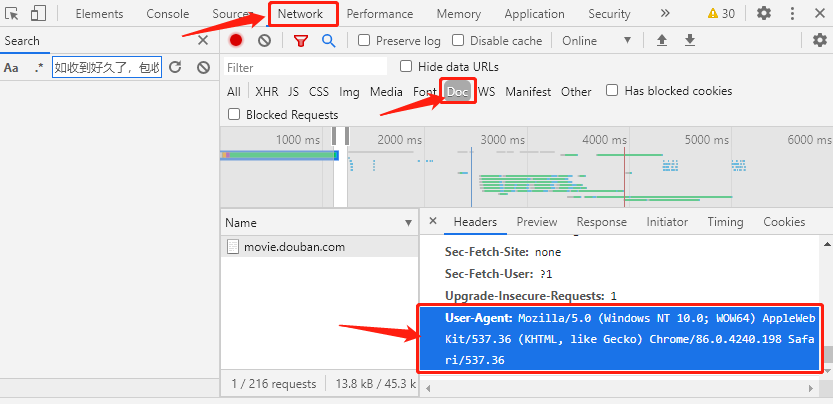Image resolution: width=833 pixels, height=404 pixels.
Task: Open DevTools settings gear in top bar
Action: tap(763, 13)
